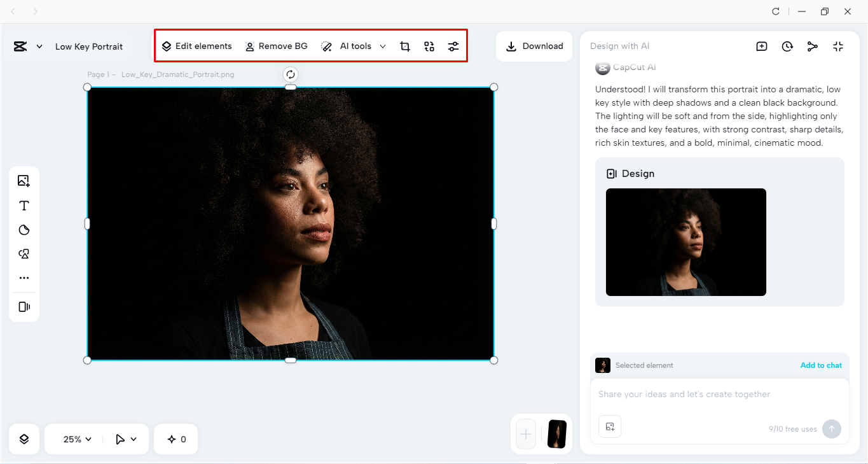Open the shapes tool in sidebar
868x464 pixels.
tap(24, 254)
